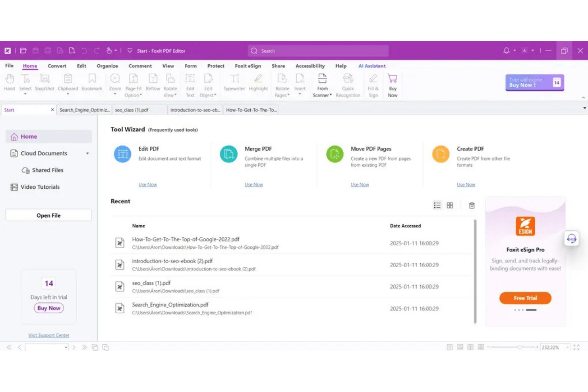The image size is (588, 392).
Task: Switch recent files to list view
Action: point(437,205)
